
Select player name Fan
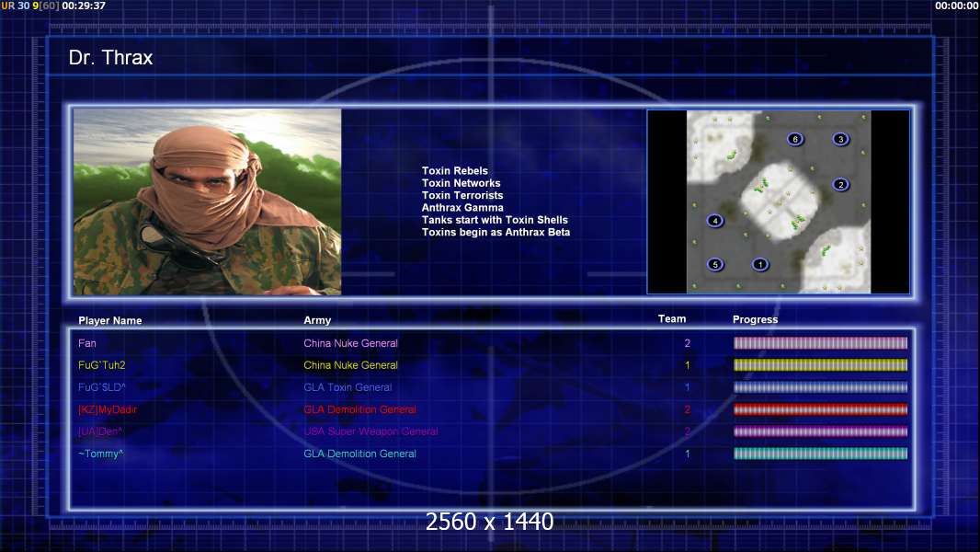pos(87,343)
